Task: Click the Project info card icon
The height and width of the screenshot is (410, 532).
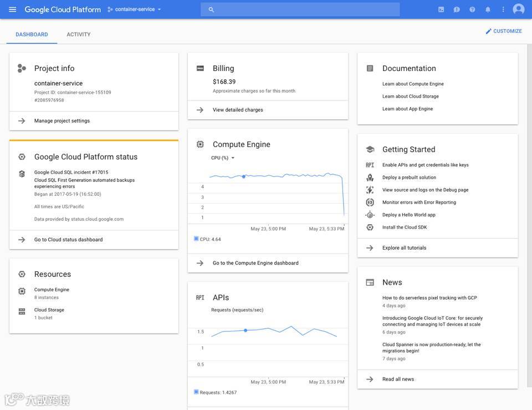Action: tap(22, 68)
